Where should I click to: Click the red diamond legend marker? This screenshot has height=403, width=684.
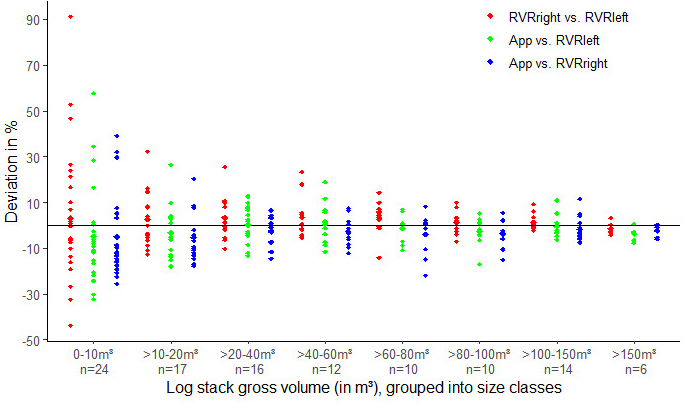(x=489, y=17)
